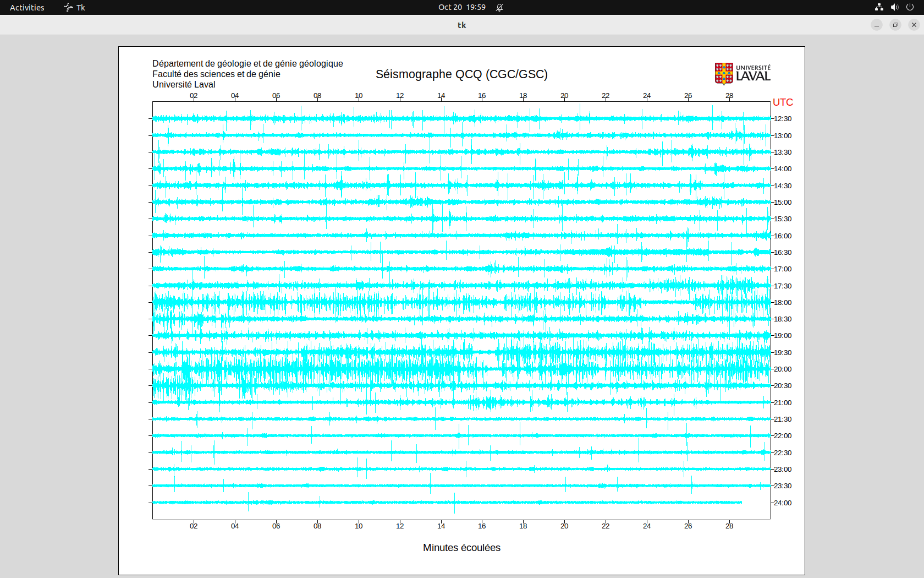The image size is (924, 578).
Task: Click the red UTC label
Action: pyautogui.click(x=783, y=102)
